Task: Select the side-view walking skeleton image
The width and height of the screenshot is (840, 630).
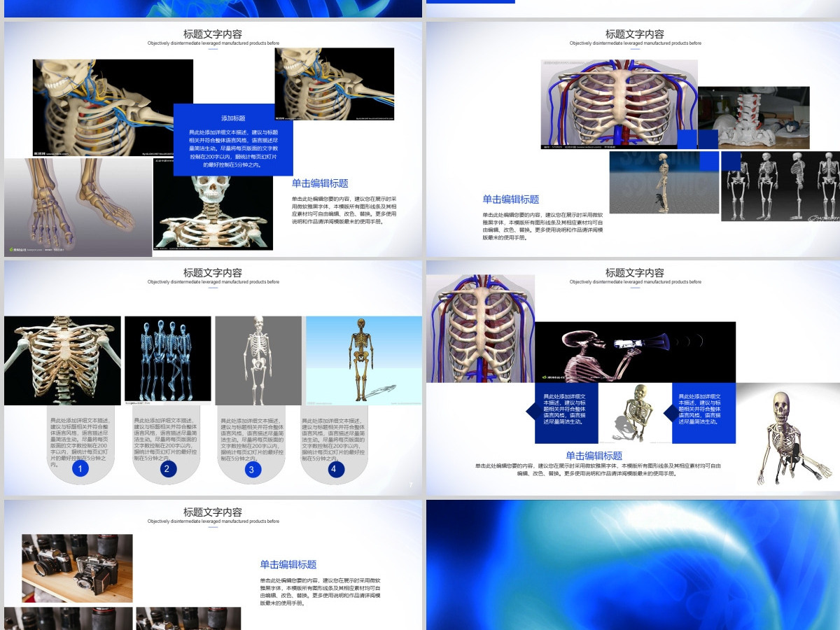Action: [x=664, y=183]
